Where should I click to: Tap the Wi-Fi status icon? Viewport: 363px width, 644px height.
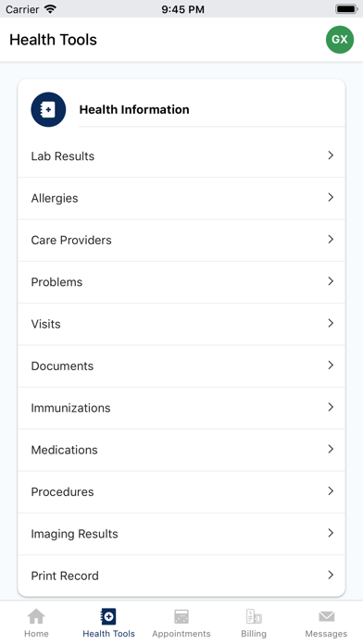click(x=50, y=9)
